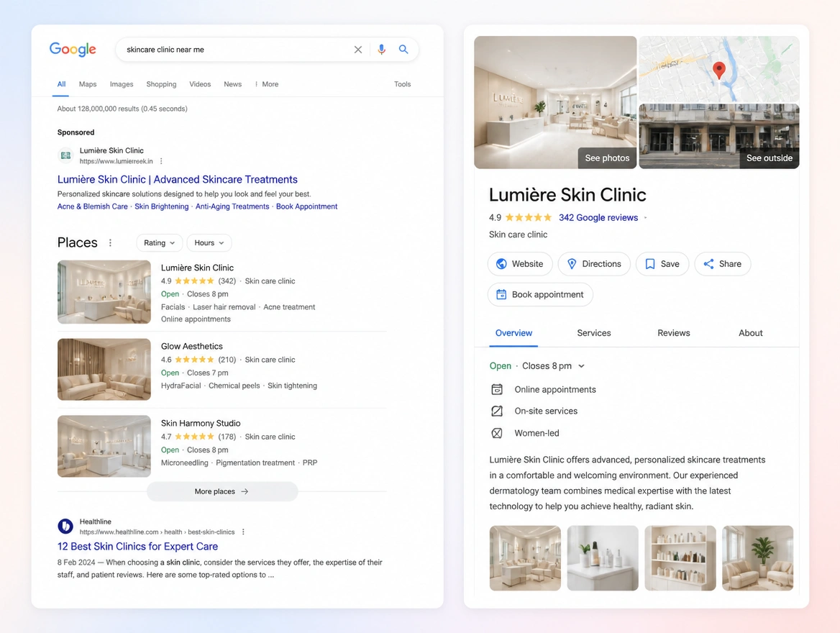
Task: Open See photos on clinic interior image
Action: [607, 158]
